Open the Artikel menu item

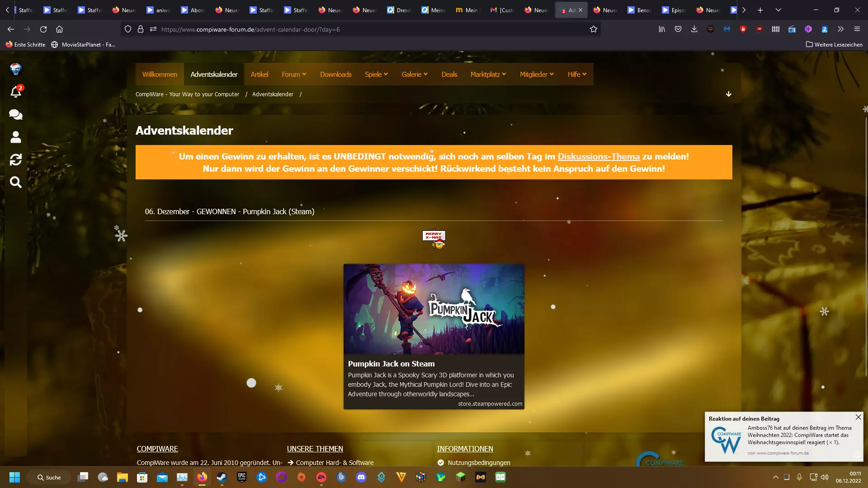coord(259,75)
